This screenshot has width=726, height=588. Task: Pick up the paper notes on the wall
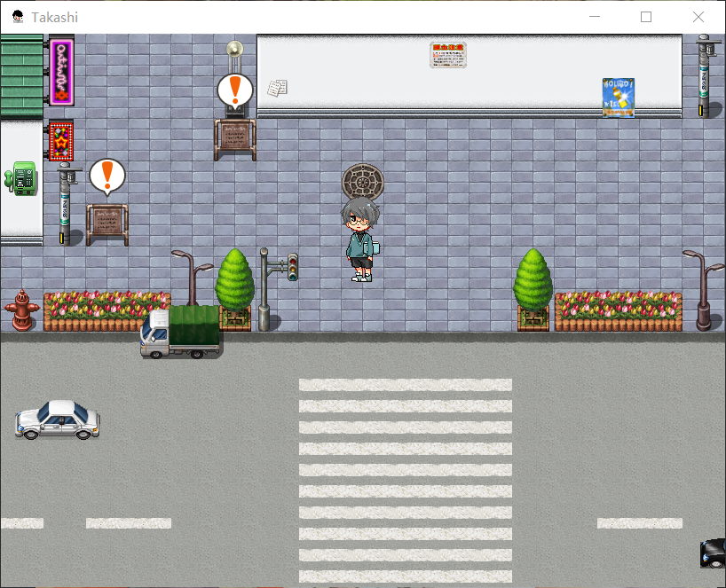(277, 88)
